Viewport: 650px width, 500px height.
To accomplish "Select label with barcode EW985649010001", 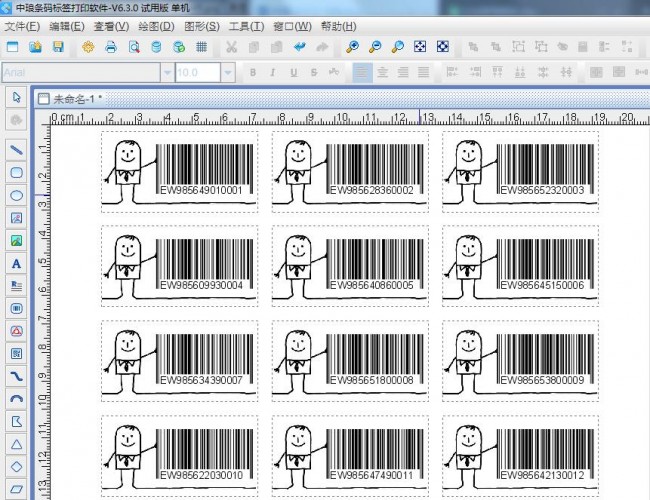I will click(179, 172).
